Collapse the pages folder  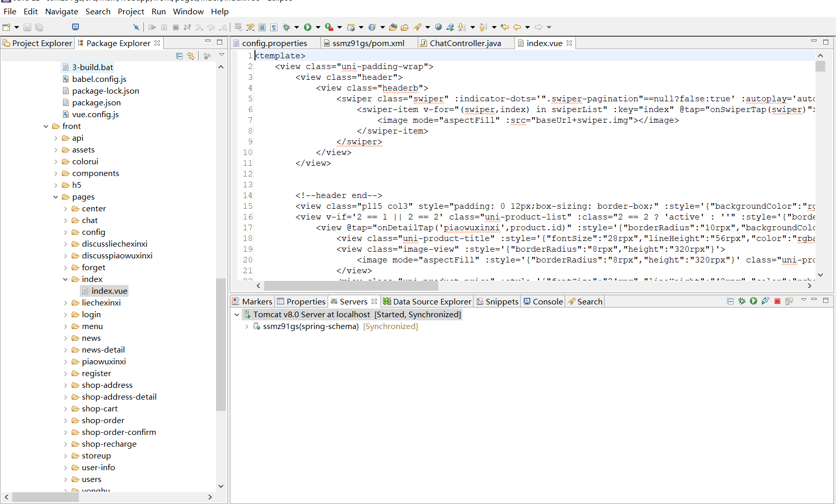(56, 196)
